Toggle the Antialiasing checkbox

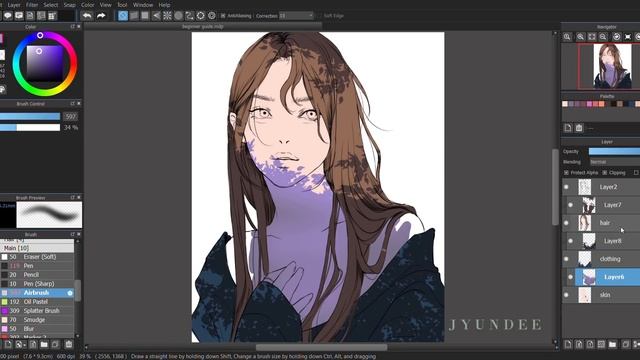coord(223,16)
